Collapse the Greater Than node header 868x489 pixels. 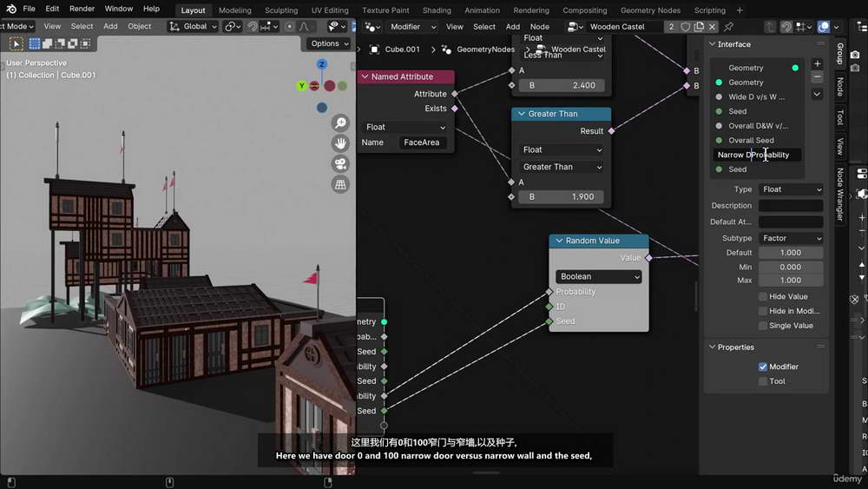click(x=521, y=114)
